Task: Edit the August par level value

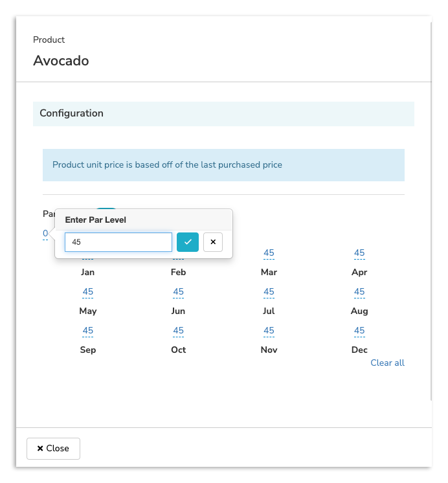Action: point(359,292)
